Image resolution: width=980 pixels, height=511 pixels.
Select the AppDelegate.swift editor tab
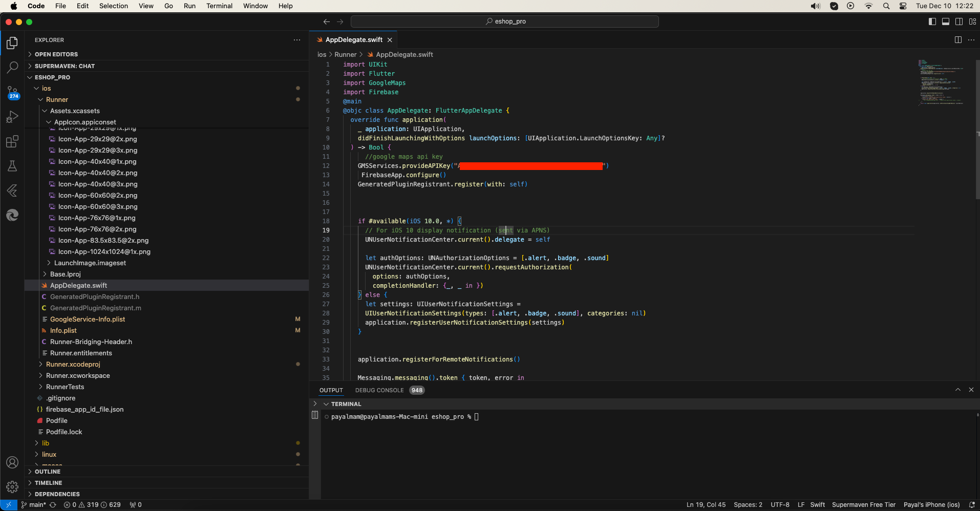coord(354,40)
